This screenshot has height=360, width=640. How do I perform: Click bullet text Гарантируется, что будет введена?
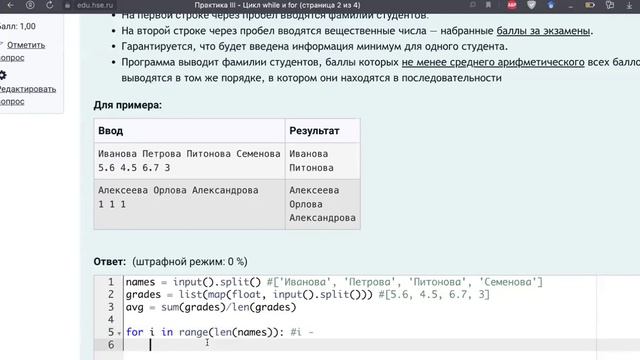point(314,47)
